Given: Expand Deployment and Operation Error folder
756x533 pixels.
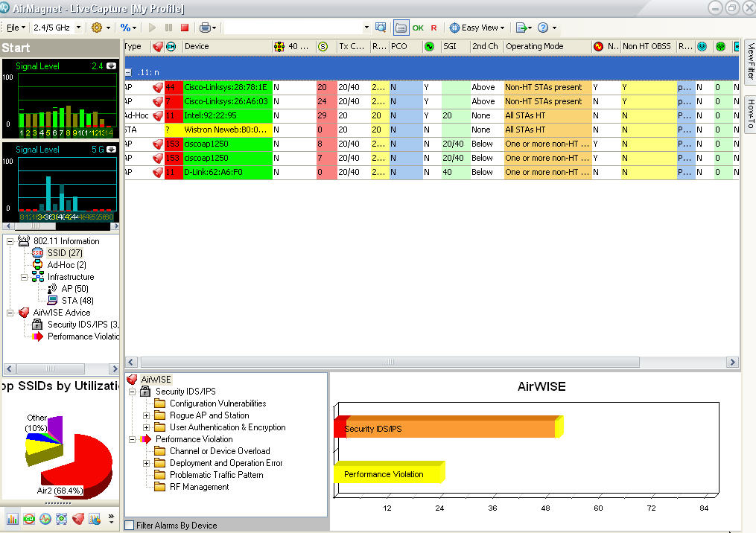Looking at the screenshot, I should pyautogui.click(x=146, y=463).
